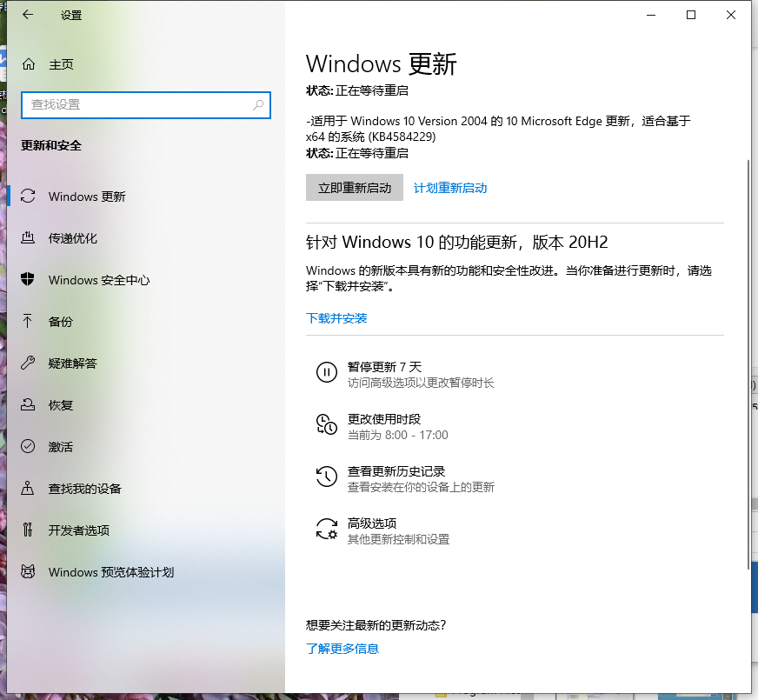This screenshot has width=758, height=700.
Task: Click the shield icon for Windows 安全中心
Action: [29, 280]
